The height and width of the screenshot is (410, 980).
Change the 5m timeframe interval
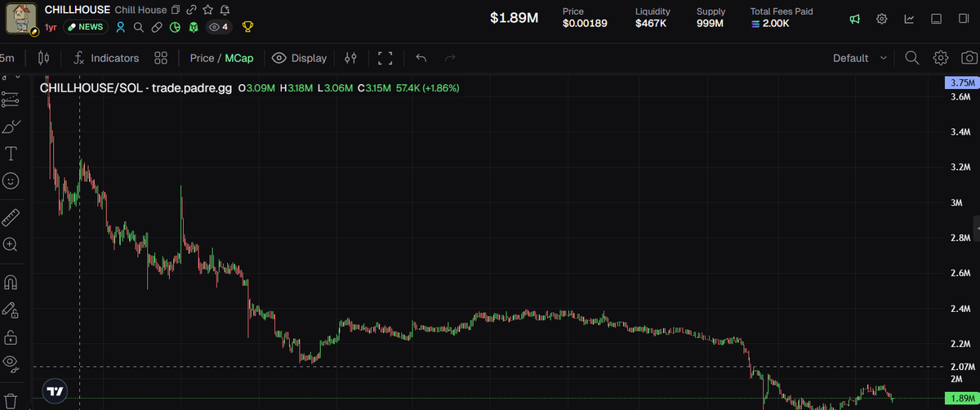coord(7,58)
